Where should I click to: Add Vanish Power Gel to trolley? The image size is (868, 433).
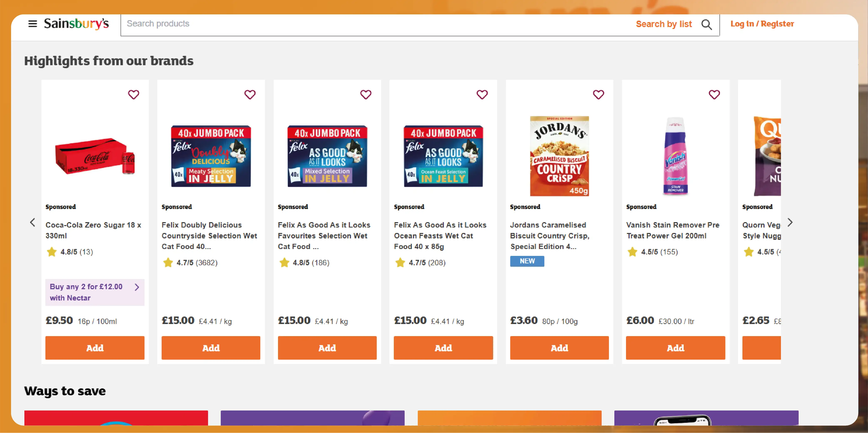675,348
